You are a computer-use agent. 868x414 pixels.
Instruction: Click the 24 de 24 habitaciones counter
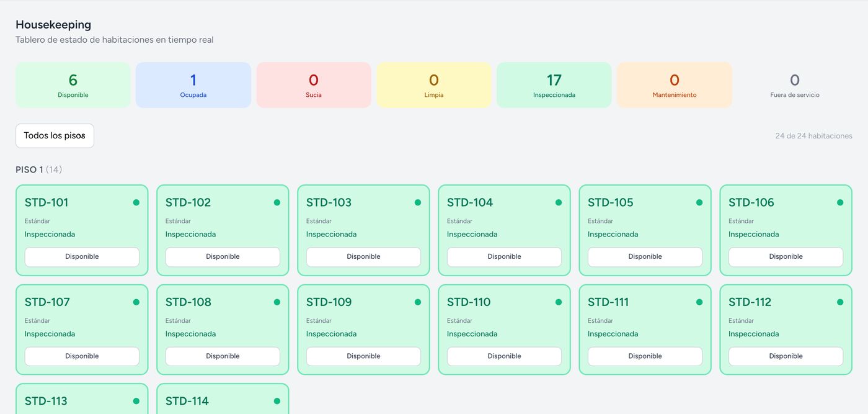point(813,136)
